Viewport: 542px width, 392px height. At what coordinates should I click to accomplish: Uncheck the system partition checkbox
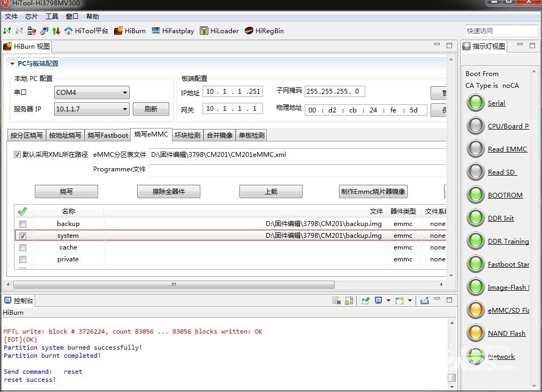(x=23, y=236)
